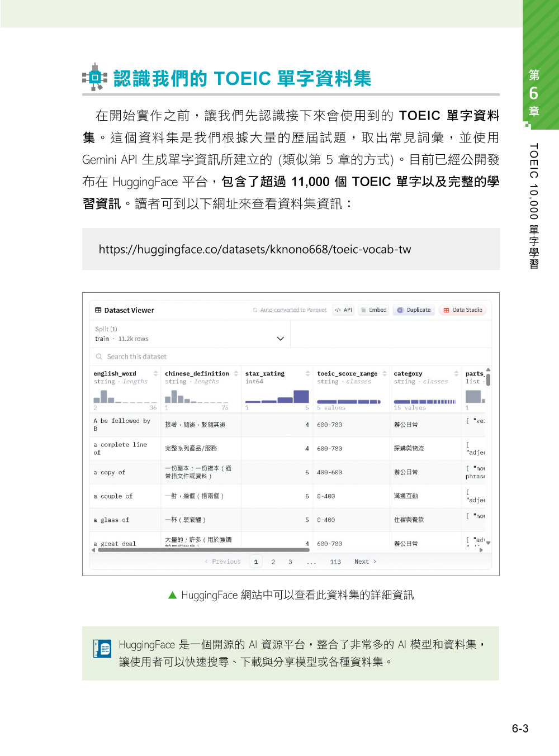Click the '採購與物流' category cell
This screenshot has width=559, height=756.
click(425, 449)
